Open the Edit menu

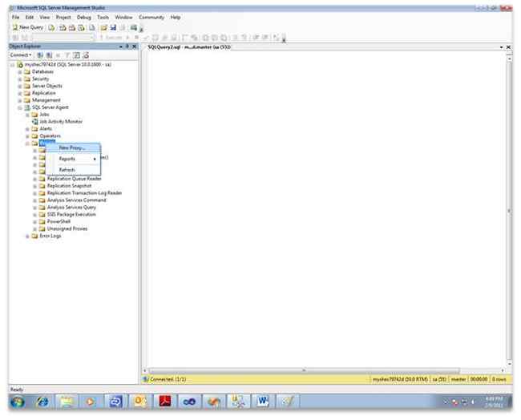(30, 17)
